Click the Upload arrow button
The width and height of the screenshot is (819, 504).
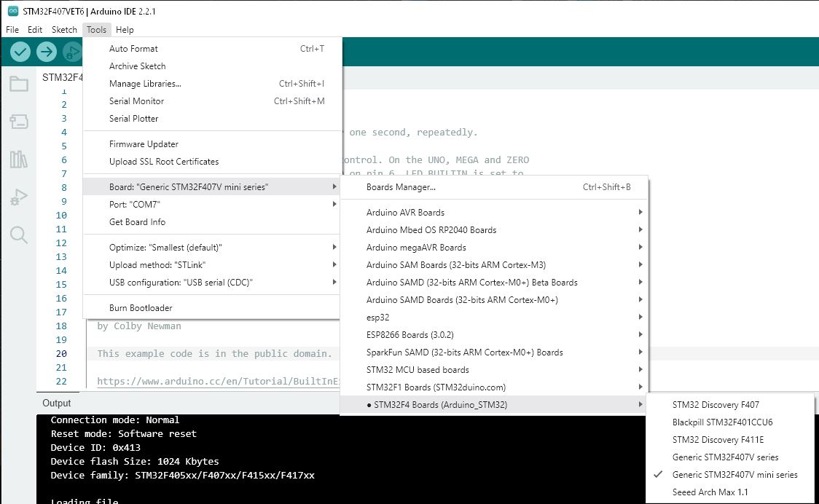coord(47,52)
